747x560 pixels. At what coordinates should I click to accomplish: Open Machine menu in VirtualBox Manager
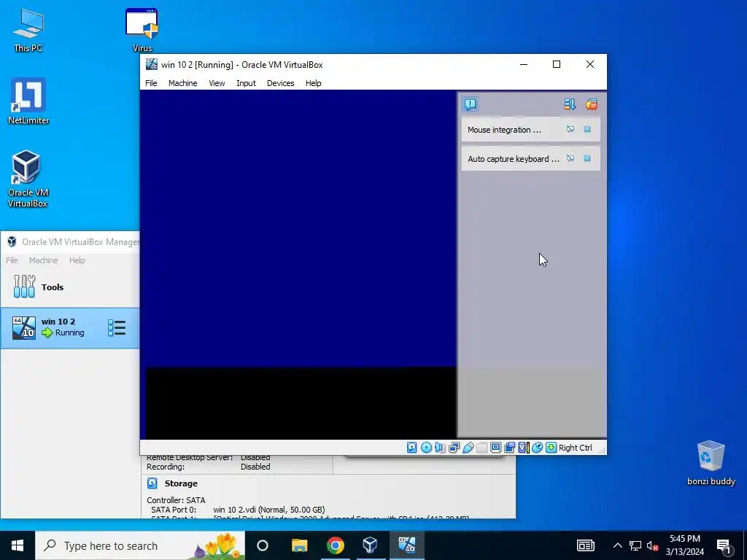[x=43, y=260]
